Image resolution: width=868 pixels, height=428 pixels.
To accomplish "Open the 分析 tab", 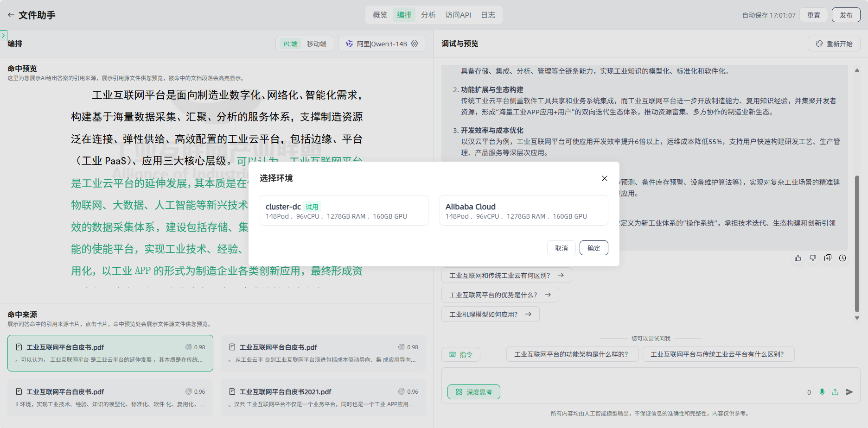I will (428, 15).
